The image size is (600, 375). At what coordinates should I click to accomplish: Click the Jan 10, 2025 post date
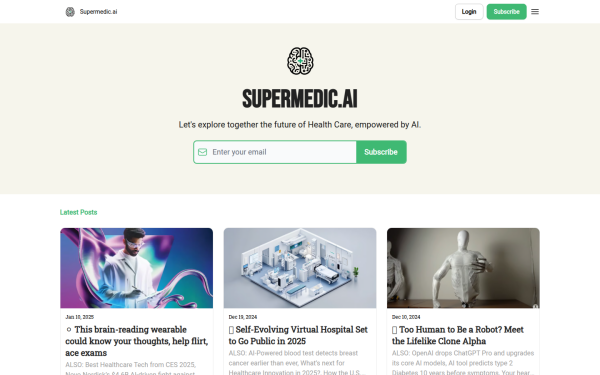(80, 317)
